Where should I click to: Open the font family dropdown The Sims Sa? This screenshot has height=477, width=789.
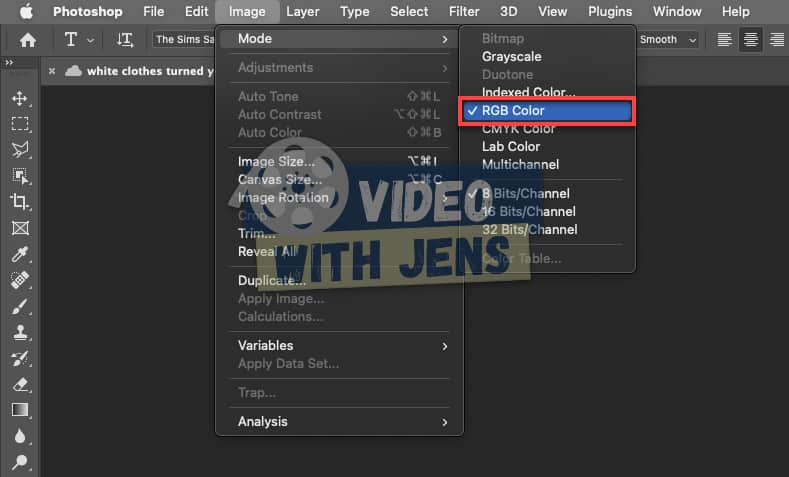tap(184, 39)
